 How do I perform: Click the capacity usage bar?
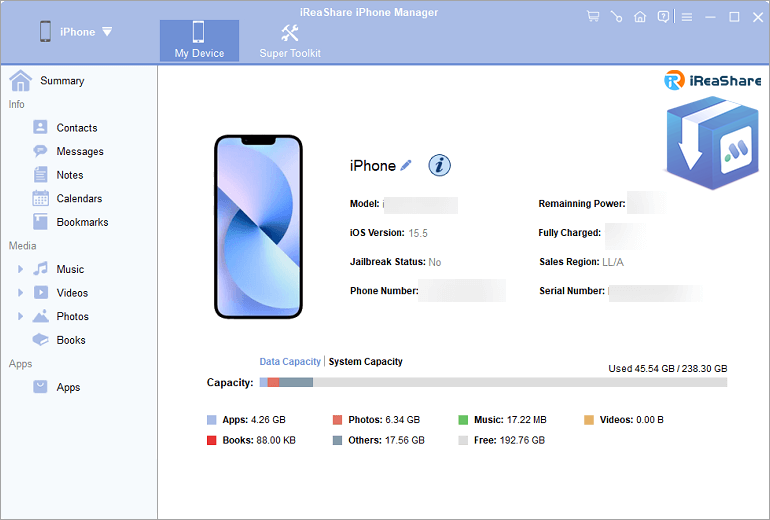click(x=493, y=382)
